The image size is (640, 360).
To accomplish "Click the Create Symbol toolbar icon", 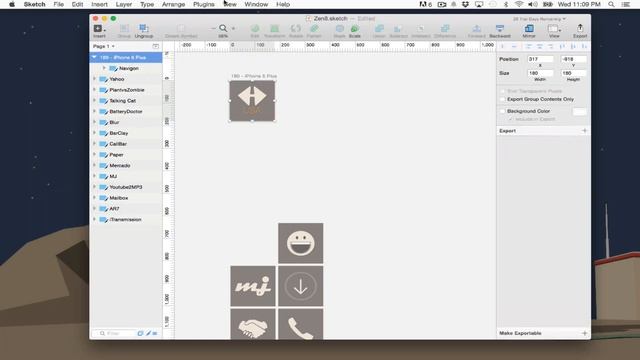I will [181, 29].
